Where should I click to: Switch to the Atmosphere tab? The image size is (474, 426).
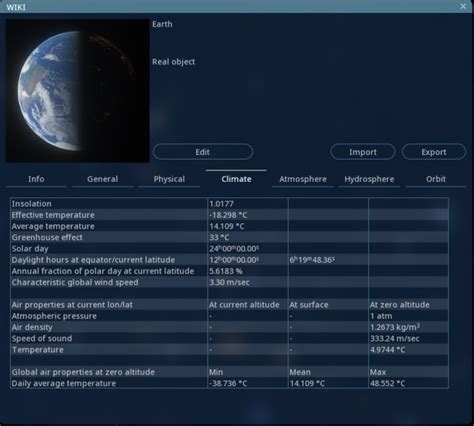point(303,179)
